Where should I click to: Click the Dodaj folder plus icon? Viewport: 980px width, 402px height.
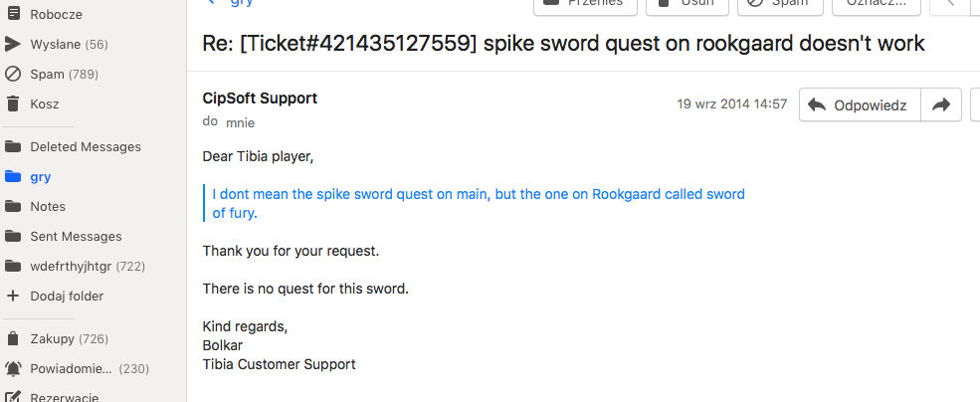point(13,296)
